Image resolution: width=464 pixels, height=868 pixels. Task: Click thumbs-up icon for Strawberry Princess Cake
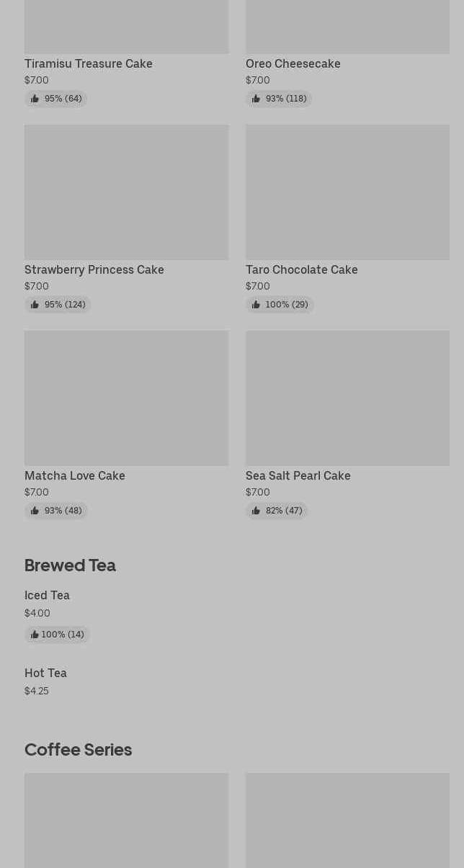point(35,305)
